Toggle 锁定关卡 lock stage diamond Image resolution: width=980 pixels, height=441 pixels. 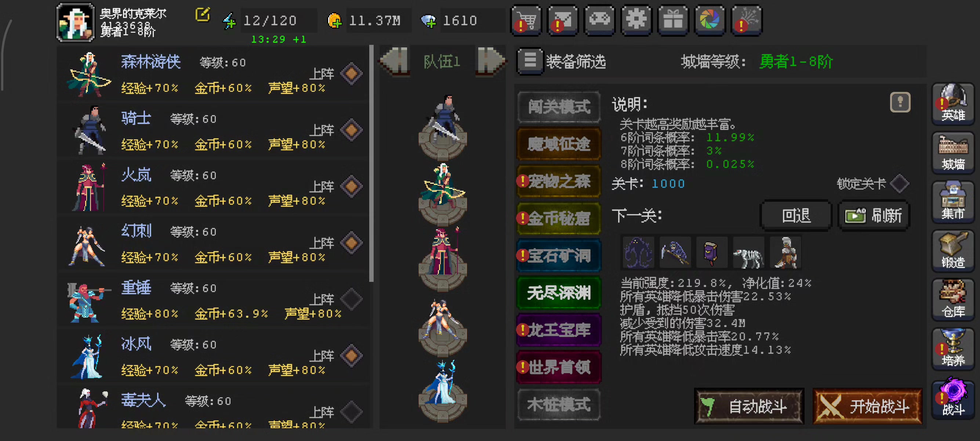coord(899,183)
